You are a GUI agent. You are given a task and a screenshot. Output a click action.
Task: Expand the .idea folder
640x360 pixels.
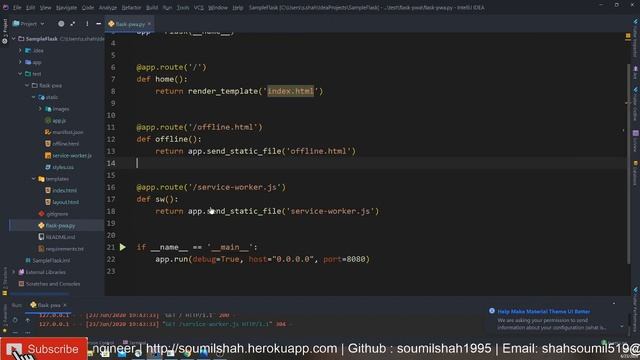(x=20, y=51)
